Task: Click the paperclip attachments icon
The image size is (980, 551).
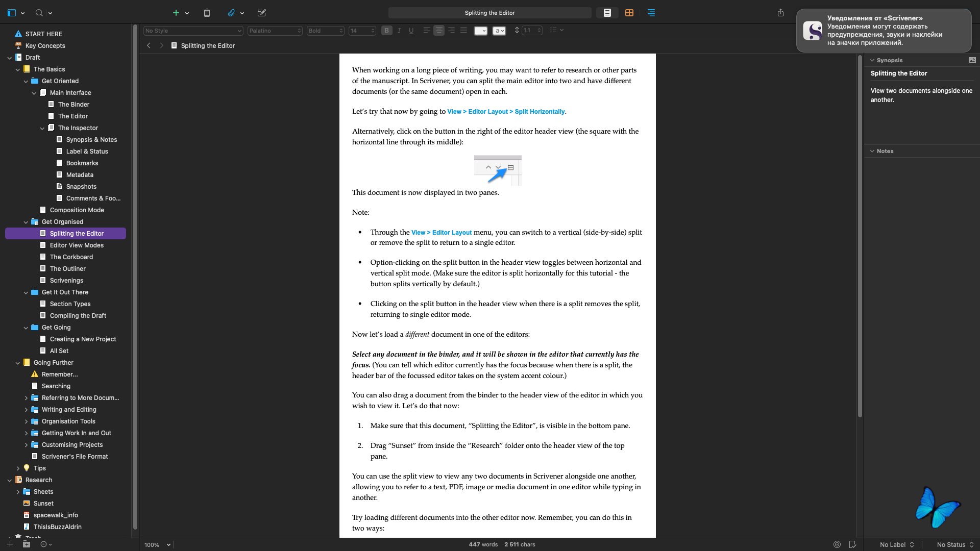Action: click(x=231, y=13)
